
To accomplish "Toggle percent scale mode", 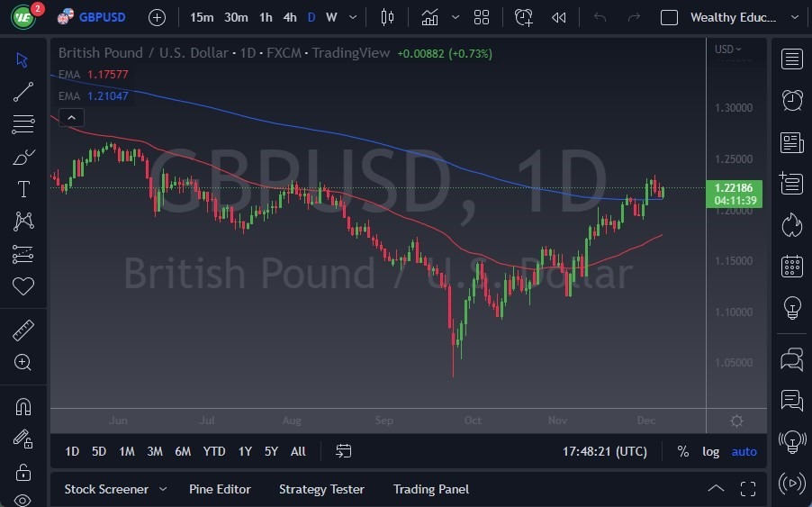I will tap(683, 451).
